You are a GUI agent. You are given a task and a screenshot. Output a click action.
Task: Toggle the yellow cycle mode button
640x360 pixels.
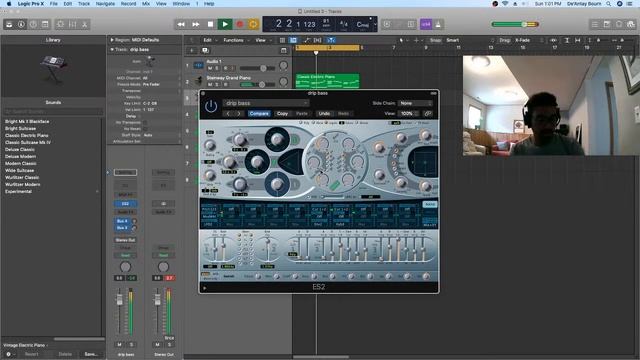point(253,24)
